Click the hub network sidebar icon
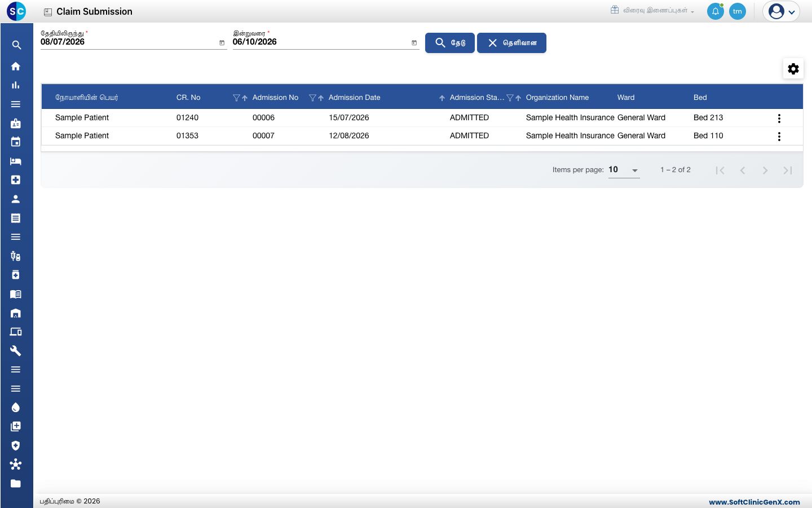The height and width of the screenshot is (508, 812). click(16, 464)
